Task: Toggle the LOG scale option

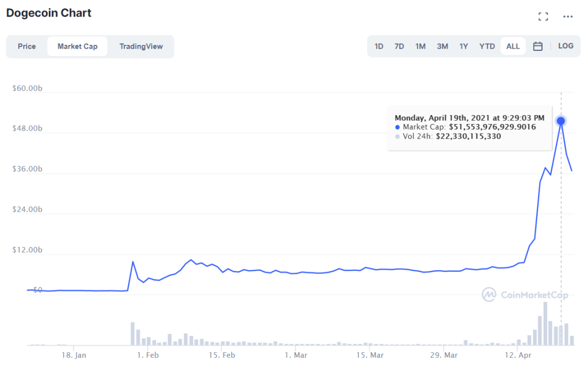Action: pyautogui.click(x=565, y=46)
